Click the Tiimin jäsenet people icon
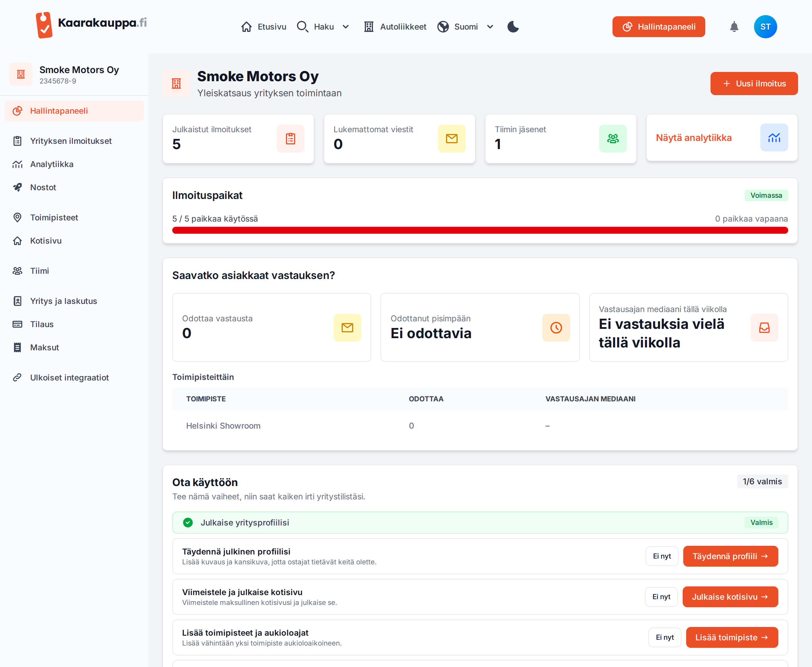The height and width of the screenshot is (667, 812). coord(613,138)
